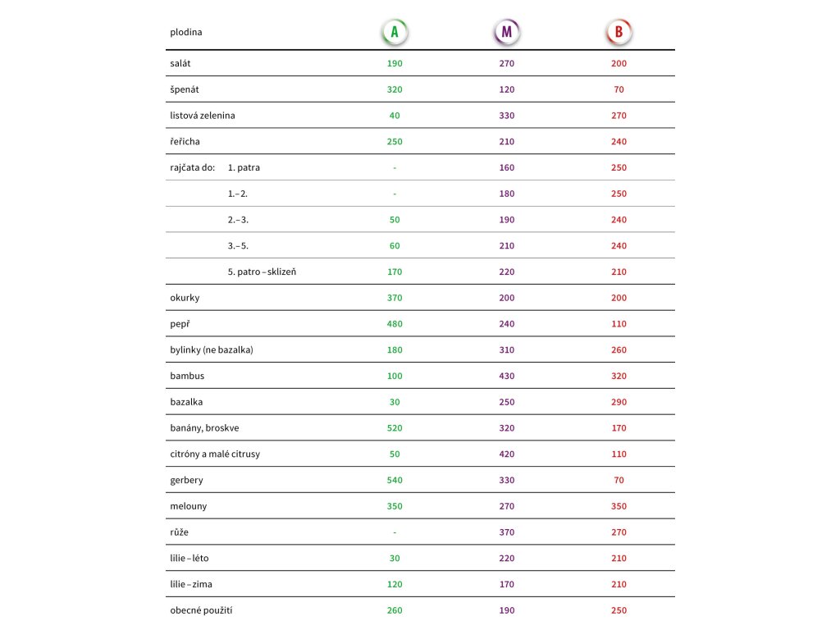Select obecné použití row label
Viewport: 840px width, 630px height.
click(202, 610)
